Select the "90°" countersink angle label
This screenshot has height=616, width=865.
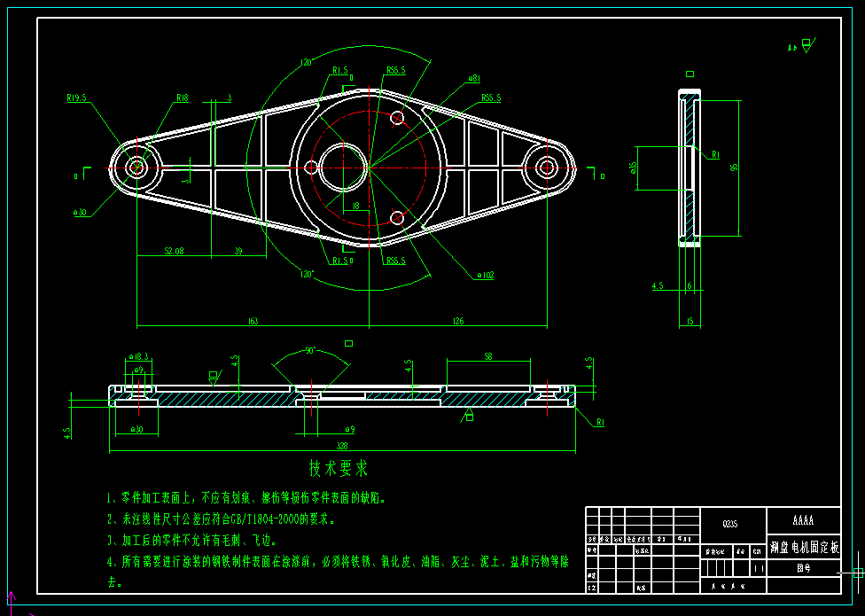pos(311,351)
